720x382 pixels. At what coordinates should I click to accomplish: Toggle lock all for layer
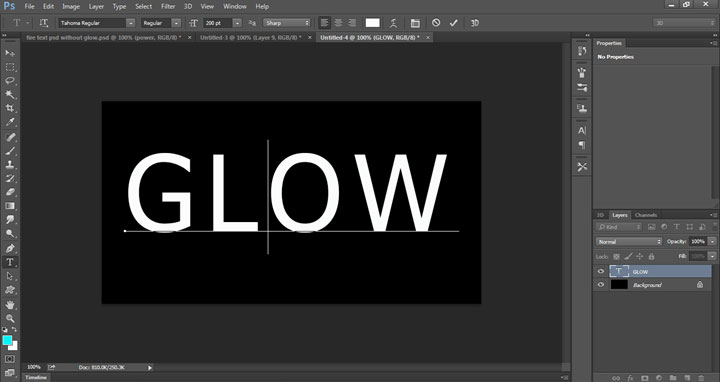point(651,257)
